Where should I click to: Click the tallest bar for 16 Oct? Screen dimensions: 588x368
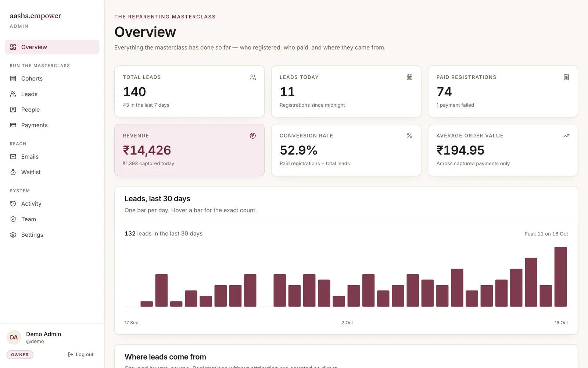(560, 277)
